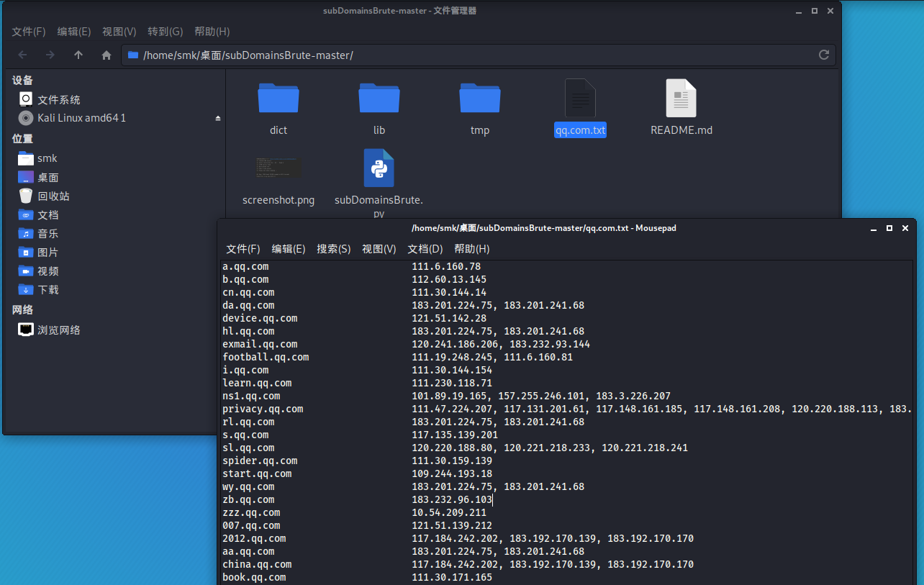Image resolution: width=924 pixels, height=585 pixels.
Task: Open file manager 帮助(H) menu
Action: (212, 32)
